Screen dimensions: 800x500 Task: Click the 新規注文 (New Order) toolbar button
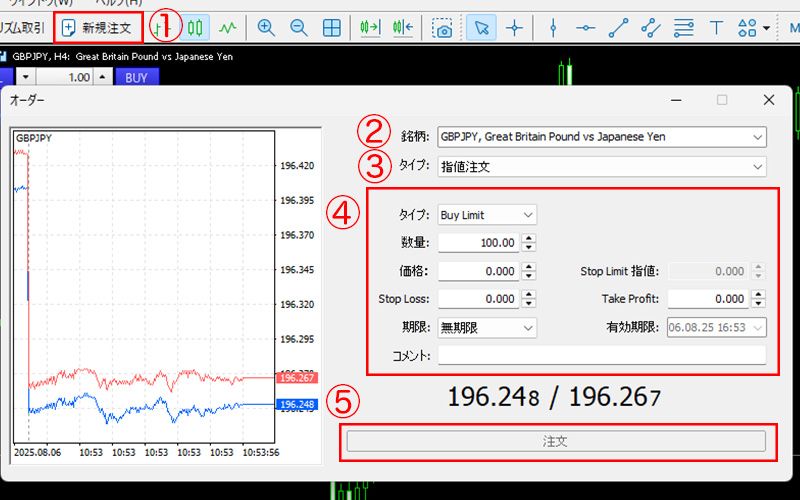pyautogui.click(x=97, y=28)
